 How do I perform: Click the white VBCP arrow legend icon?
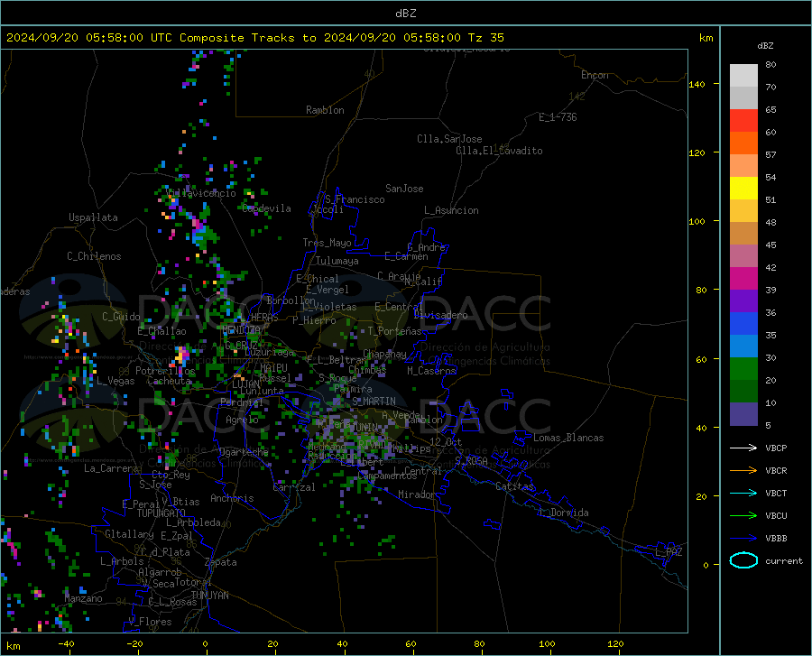point(743,448)
